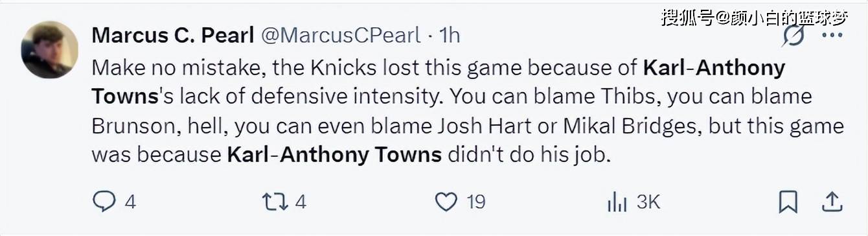868x236 pixels.
Task: Click the Grok slashed-circle icon
Action: tap(793, 36)
